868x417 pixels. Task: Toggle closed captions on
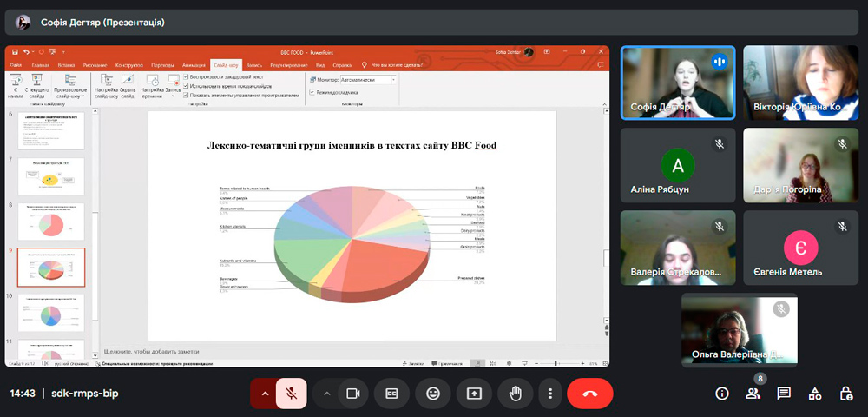point(392,394)
